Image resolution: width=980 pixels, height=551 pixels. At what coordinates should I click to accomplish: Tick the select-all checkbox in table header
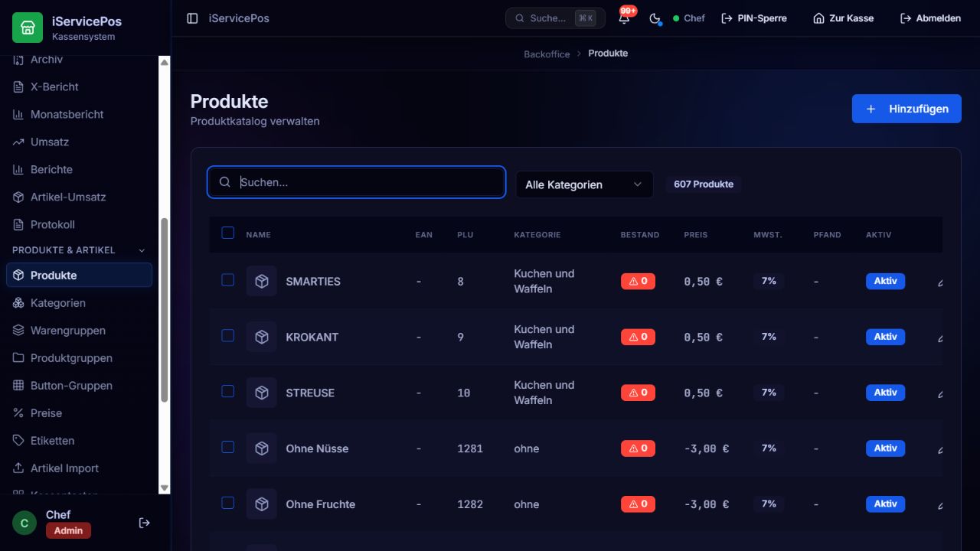(227, 233)
